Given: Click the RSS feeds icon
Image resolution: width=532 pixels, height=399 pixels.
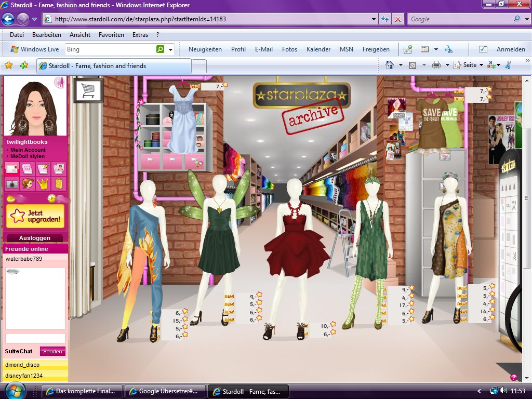Looking at the screenshot, I should click(413, 65).
